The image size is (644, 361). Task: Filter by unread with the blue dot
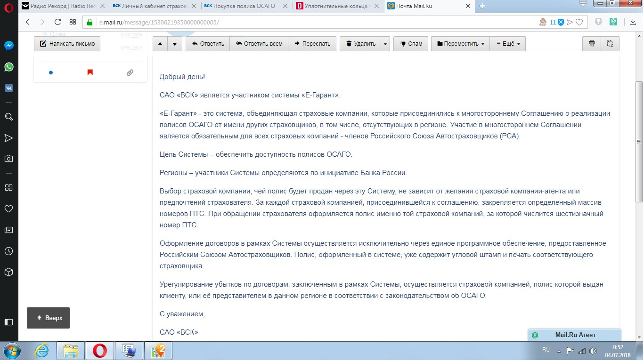51,72
